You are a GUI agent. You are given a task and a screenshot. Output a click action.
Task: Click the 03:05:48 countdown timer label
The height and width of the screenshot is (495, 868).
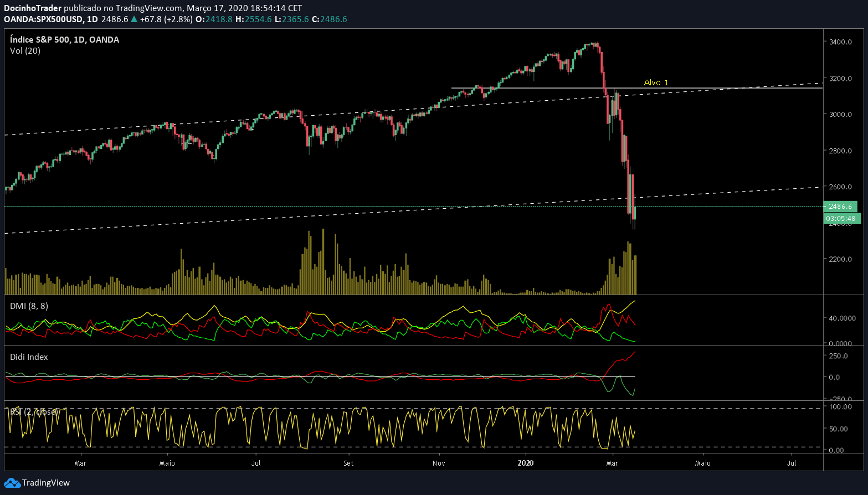(x=840, y=219)
